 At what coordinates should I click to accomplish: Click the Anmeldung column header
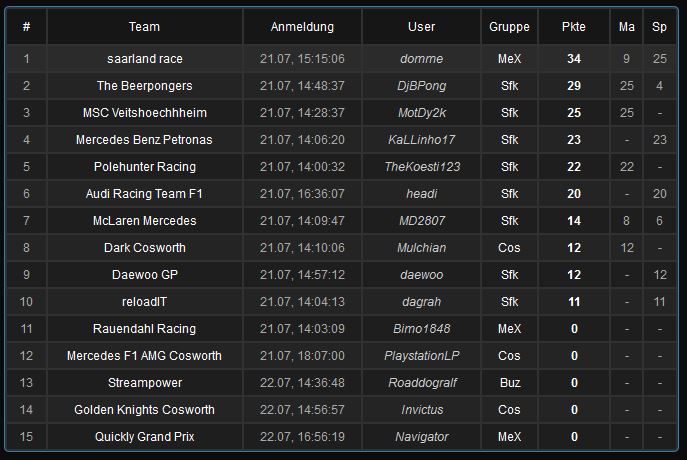pos(302,27)
